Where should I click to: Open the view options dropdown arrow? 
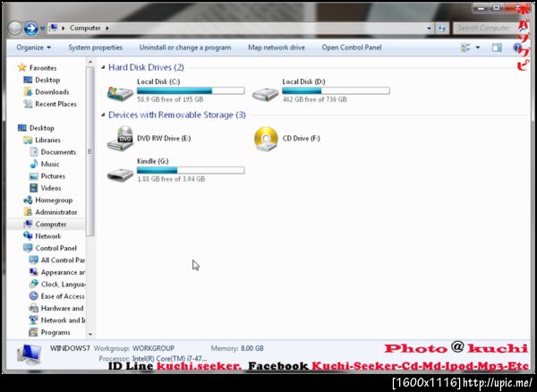[x=478, y=47]
